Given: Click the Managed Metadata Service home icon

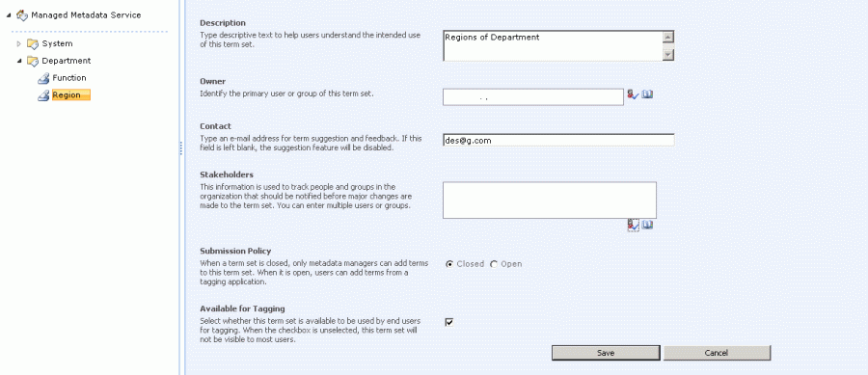Looking at the screenshot, I should [x=21, y=15].
